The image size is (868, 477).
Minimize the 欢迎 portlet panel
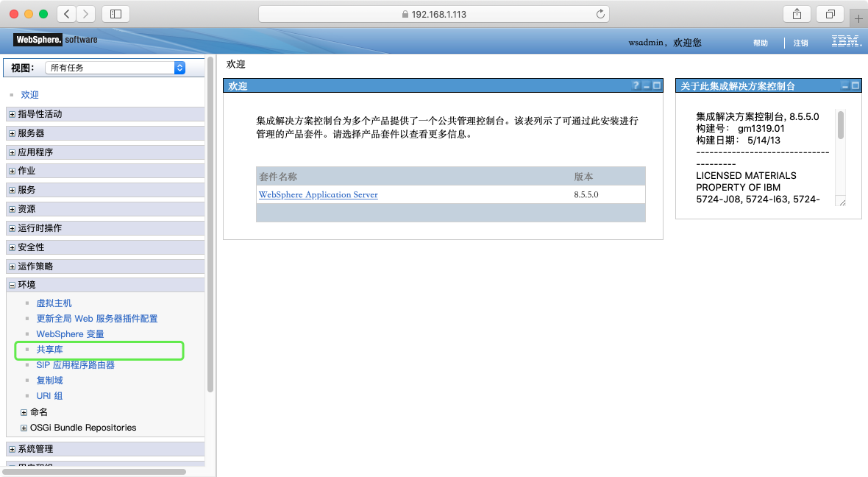(646, 86)
